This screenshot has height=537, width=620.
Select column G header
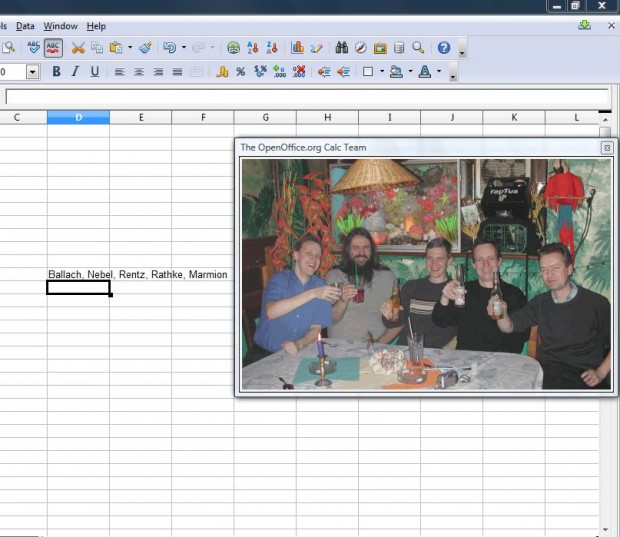coord(265,117)
